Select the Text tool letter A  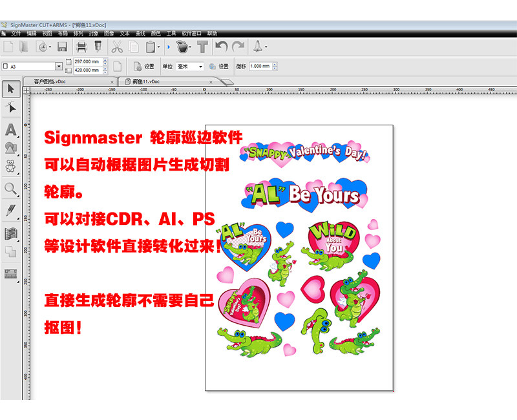click(x=10, y=130)
